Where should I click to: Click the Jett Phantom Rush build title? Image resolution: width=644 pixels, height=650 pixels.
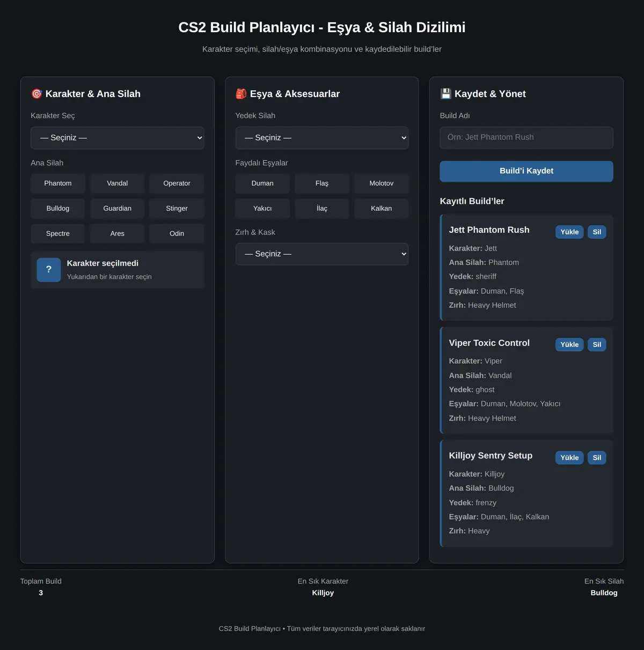click(489, 230)
